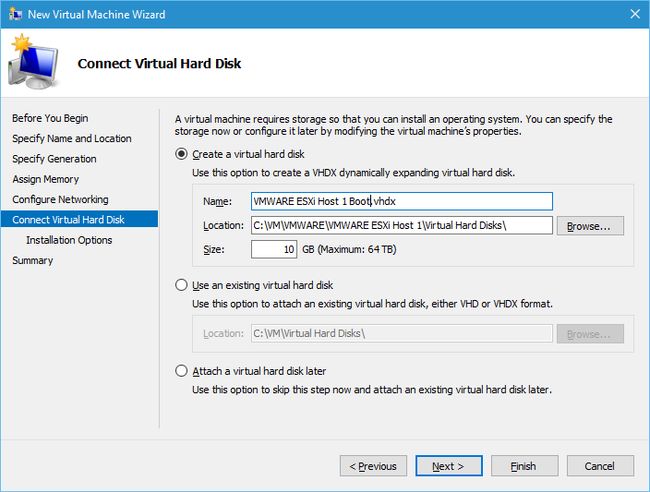Jump to Summary step
Viewport: 650px width, 492px height.
pos(33,260)
